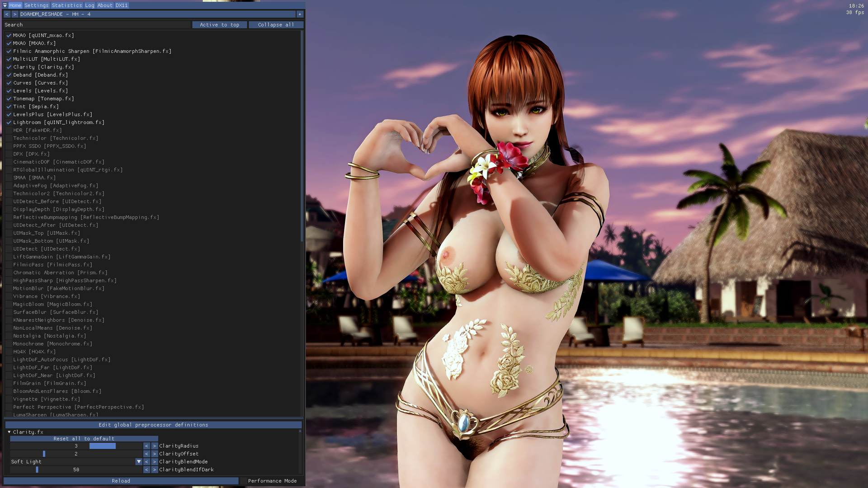Switch to the DX11 tab
868x488 pixels.
(x=122, y=5)
